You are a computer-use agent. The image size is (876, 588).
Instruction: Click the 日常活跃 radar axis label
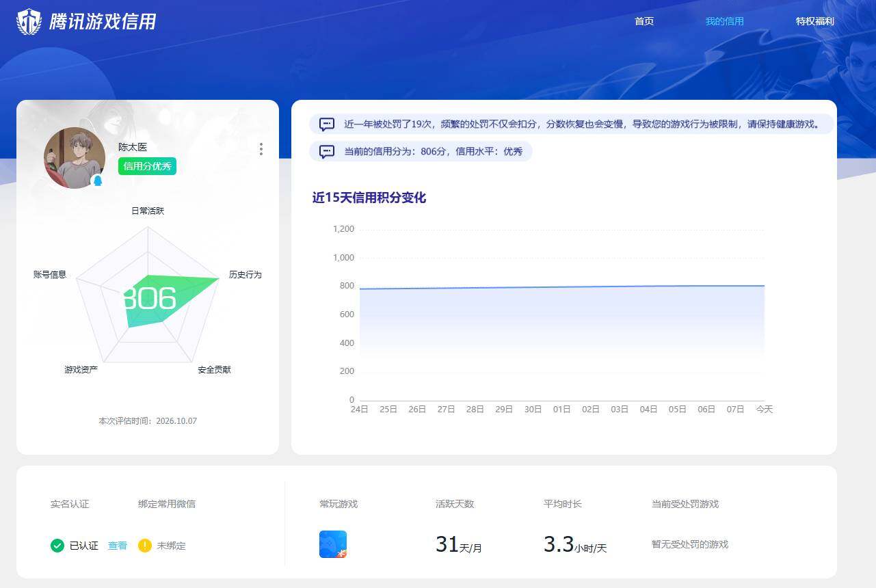(x=148, y=211)
